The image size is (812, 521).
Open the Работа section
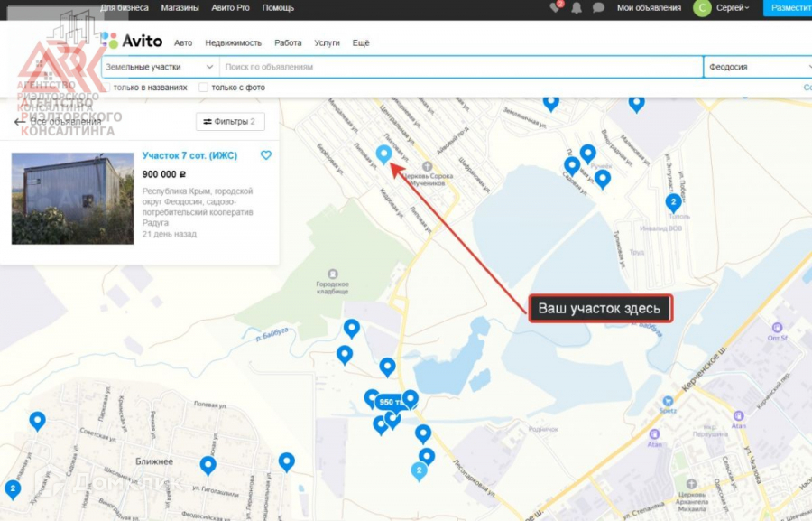pos(288,43)
